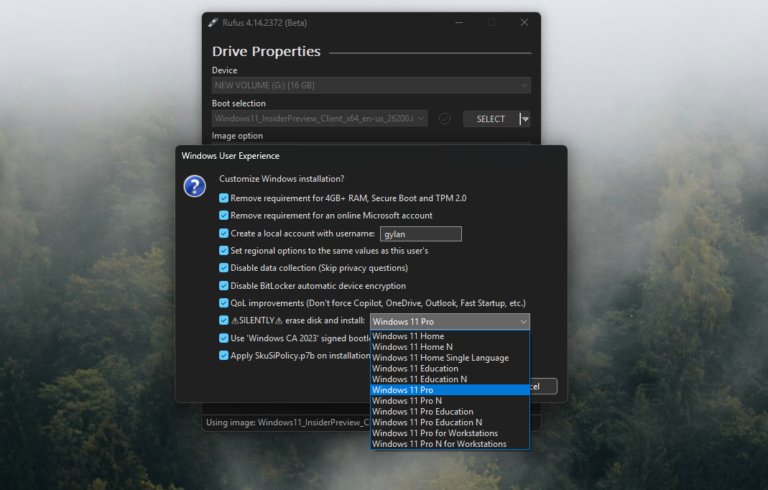Toggle Disable data collection checkbox

pyautogui.click(x=224, y=268)
